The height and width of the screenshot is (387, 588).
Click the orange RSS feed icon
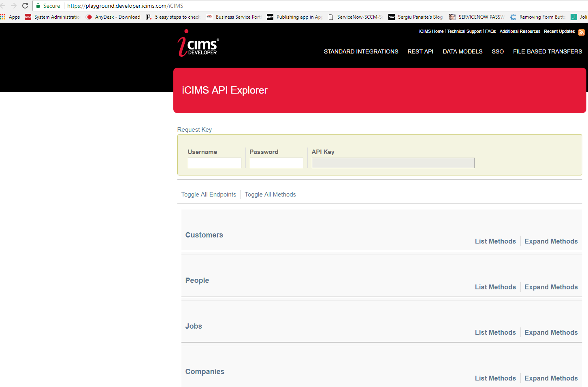(582, 32)
